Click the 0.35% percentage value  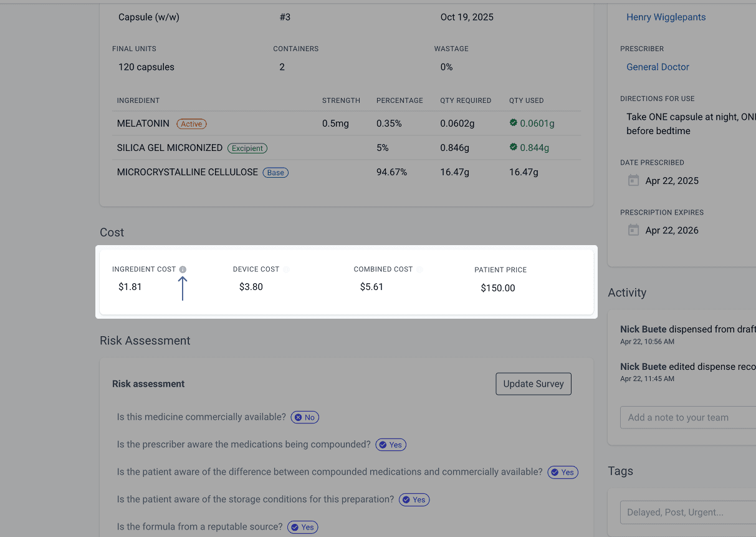pyautogui.click(x=389, y=123)
